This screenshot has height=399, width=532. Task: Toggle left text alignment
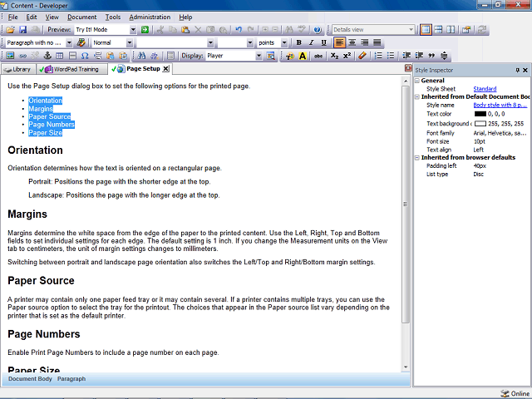click(x=340, y=42)
